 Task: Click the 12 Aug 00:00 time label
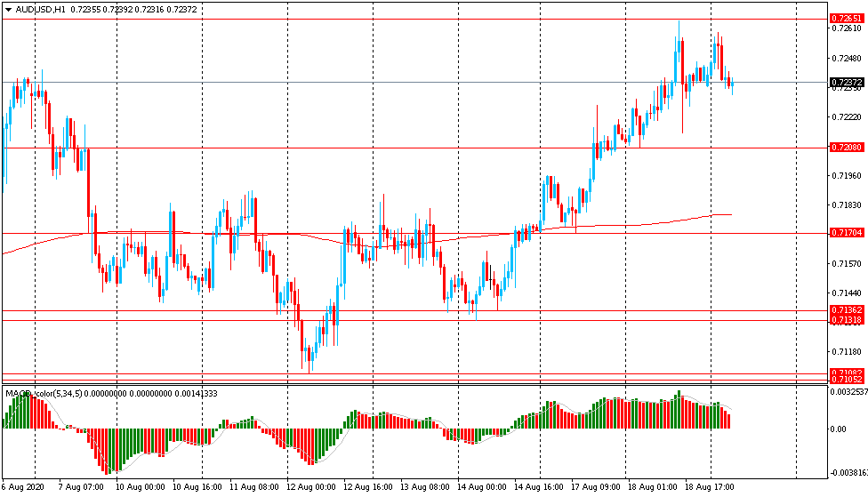click(311, 487)
